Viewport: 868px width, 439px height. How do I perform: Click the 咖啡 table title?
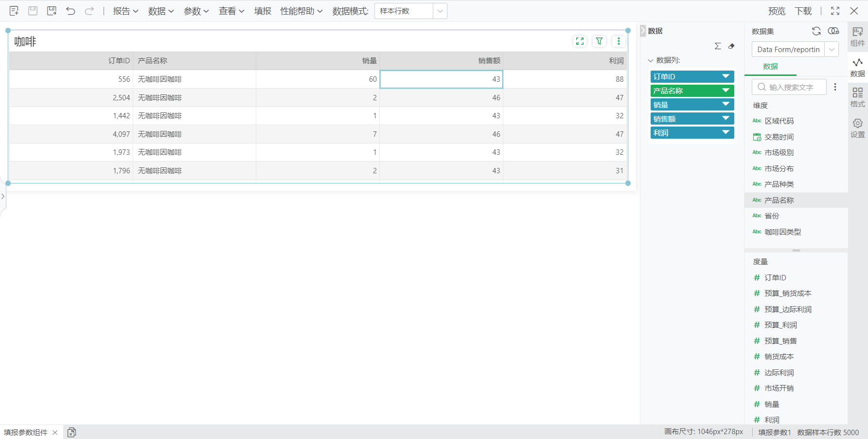(25, 41)
